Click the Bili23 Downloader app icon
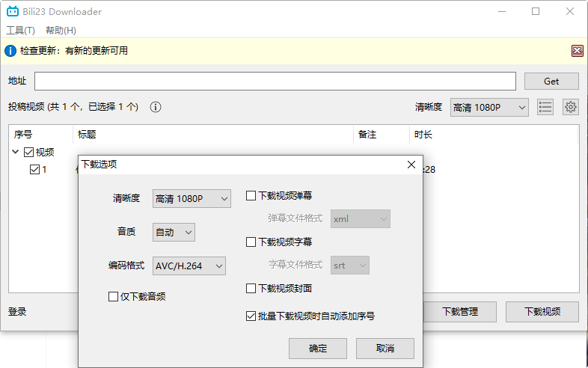 click(x=13, y=11)
